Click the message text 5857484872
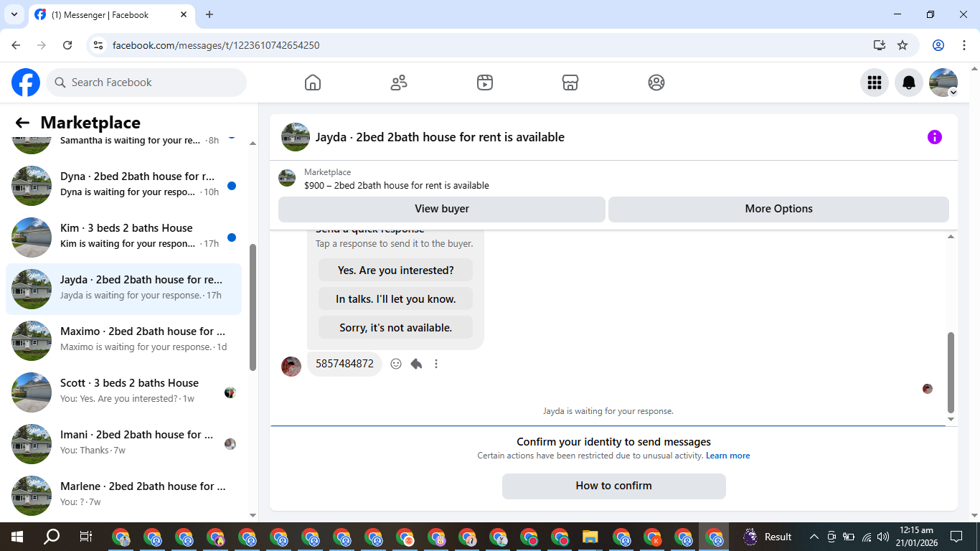Image resolution: width=980 pixels, height=551 pixels. (345, 364)
